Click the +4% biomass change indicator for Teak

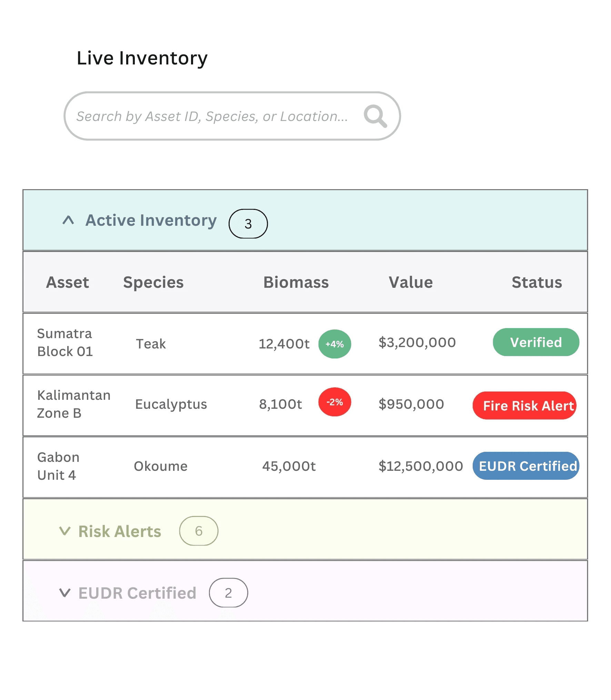click(x=334, y=343)
